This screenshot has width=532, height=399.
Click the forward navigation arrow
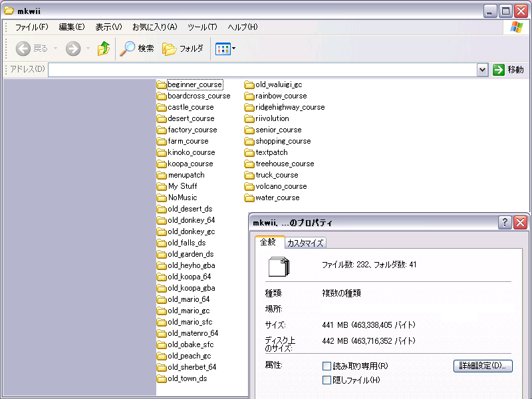73,49
